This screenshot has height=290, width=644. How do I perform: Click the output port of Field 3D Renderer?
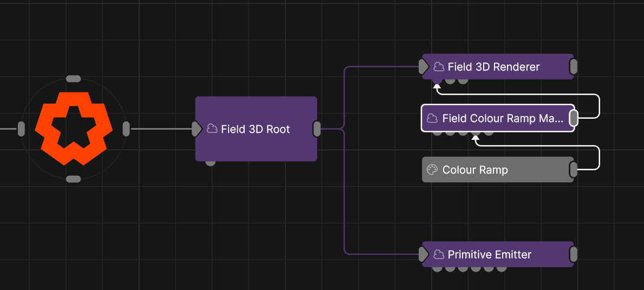coord(574,67)
